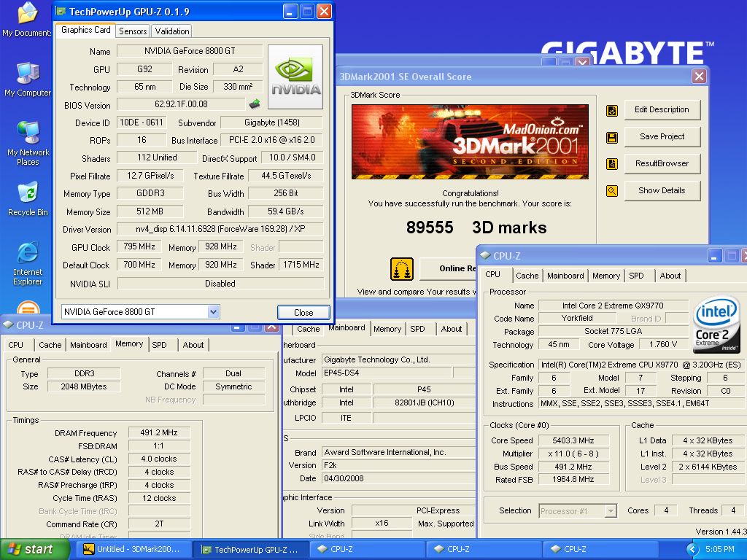Screen dimensions: 747x560
Task: Click the Online ResultBrowser tree icon
Action: [402, 268]
